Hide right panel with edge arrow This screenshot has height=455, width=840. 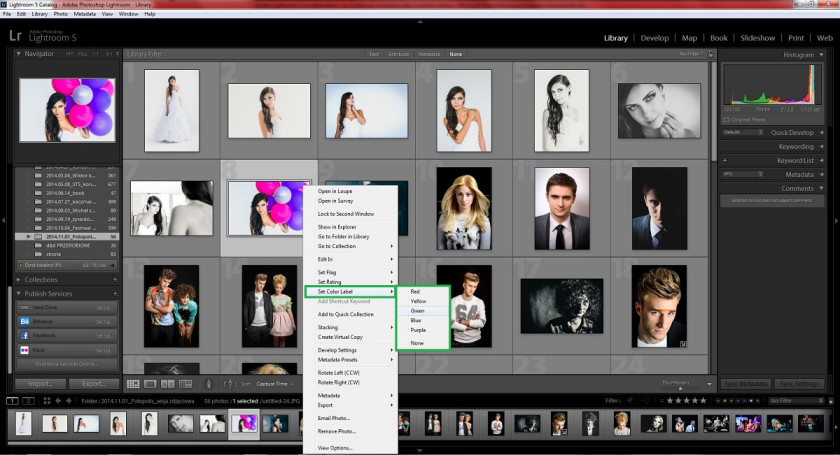[837, 220]
